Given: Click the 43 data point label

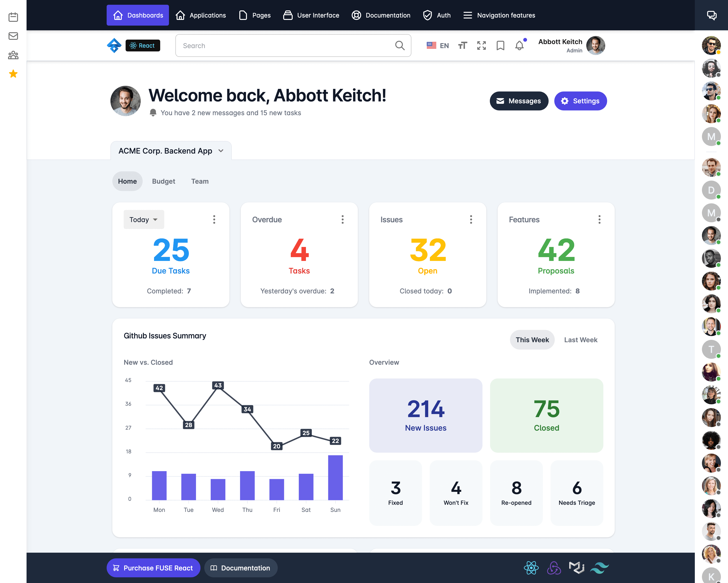Looking at the screenshot, I should click(218, 385).
